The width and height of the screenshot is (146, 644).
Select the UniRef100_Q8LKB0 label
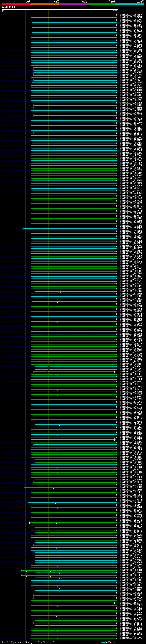coord(131,77)
